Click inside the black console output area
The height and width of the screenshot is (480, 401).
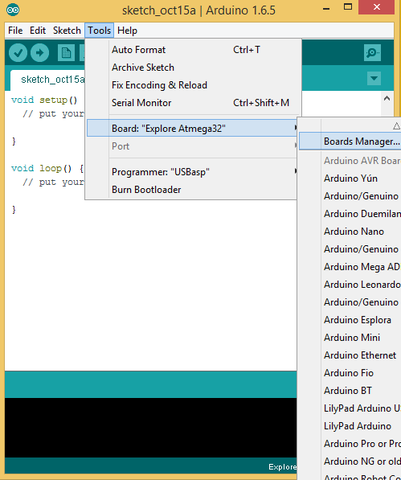click(x=151, y=427)
